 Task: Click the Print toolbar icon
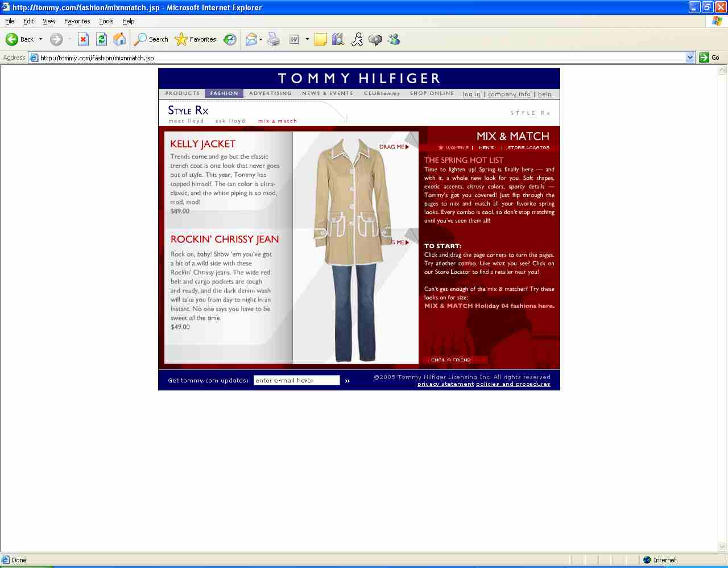coord(274,39)
